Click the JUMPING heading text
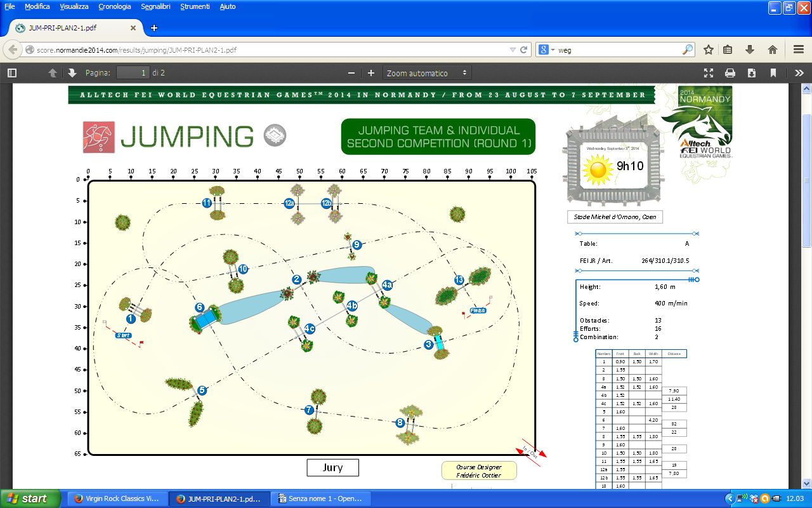The width and height of the screenshot is (812, 508). pyautogui.click(x=187, y=137)
